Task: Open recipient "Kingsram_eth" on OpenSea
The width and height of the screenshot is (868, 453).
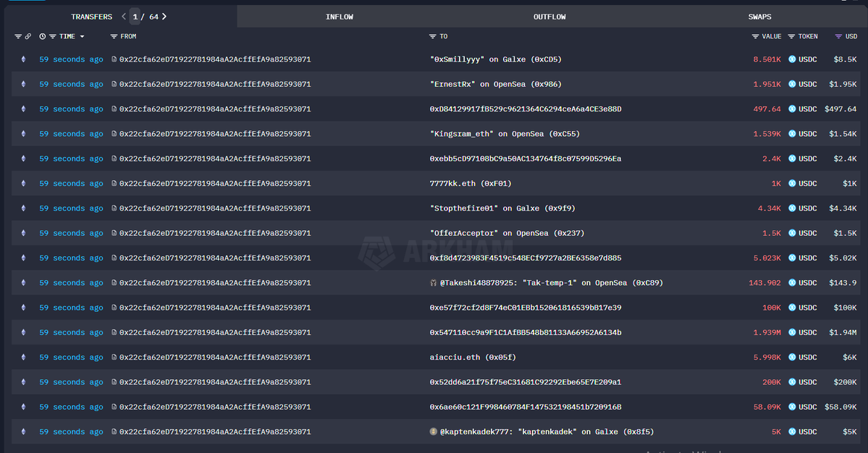Action: (x=505, y=134)
